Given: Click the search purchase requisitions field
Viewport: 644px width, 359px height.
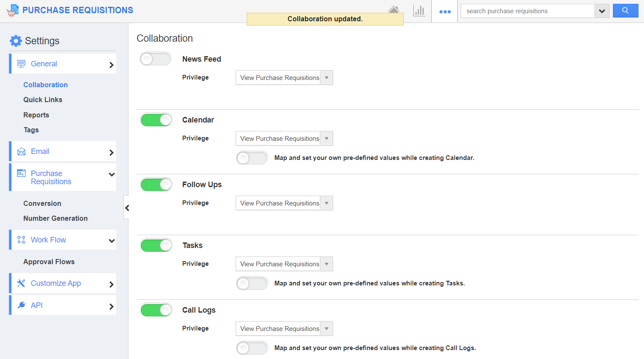Looking at the screenshot, I should pyautogui.click(x=527, y=11).
